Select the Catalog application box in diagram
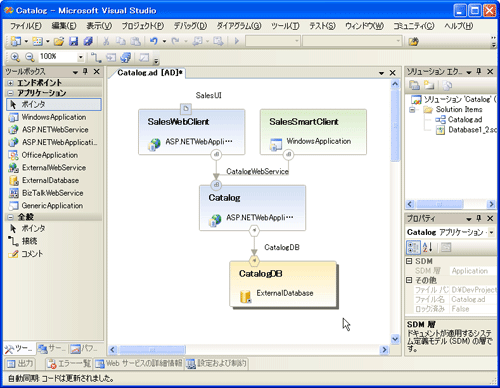 pyautogui.click(x=253, y=208)
